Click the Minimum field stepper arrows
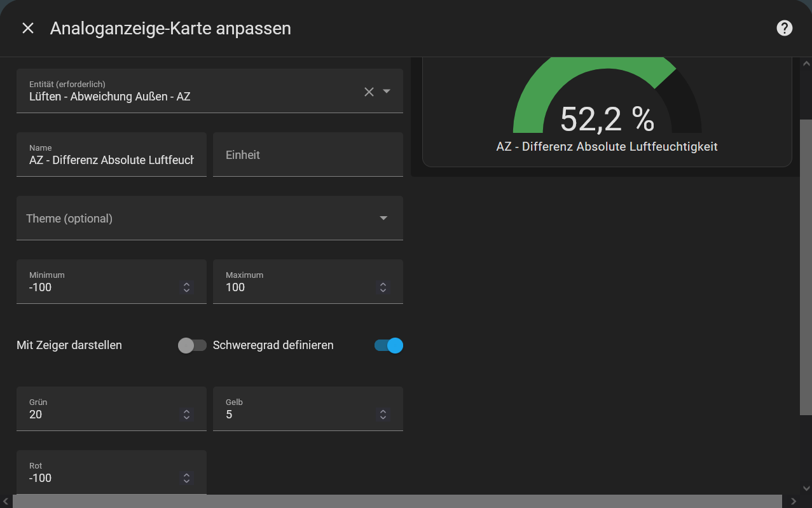812x508 pixels. click(186, 287)
